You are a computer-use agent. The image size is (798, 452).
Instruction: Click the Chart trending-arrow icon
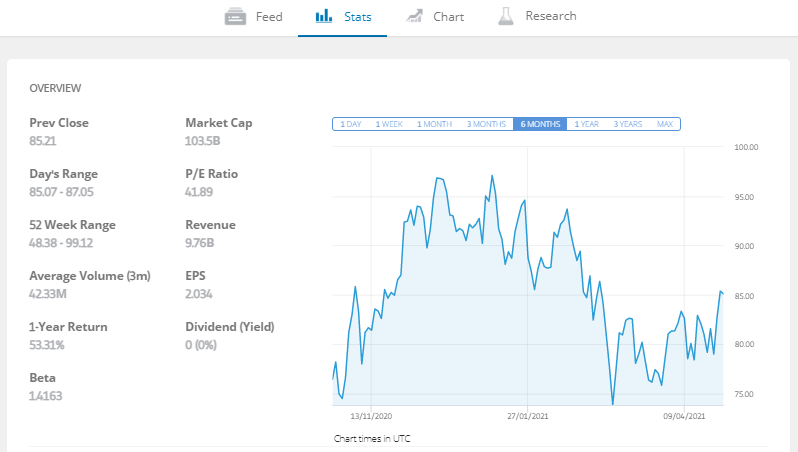(414, 16)
